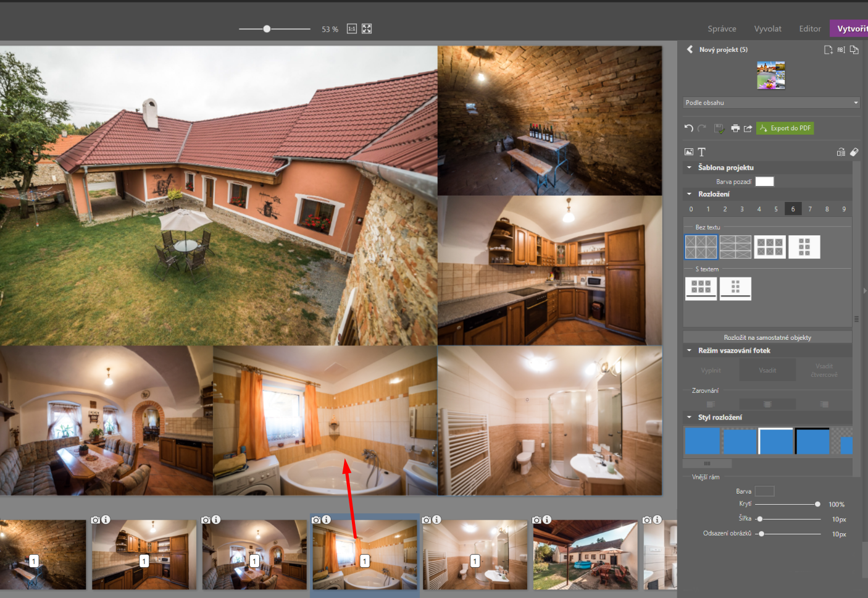Viewport: 868px width, 598px height.
Task: Choose layout for 7 photos
Action: coord(810,209)
